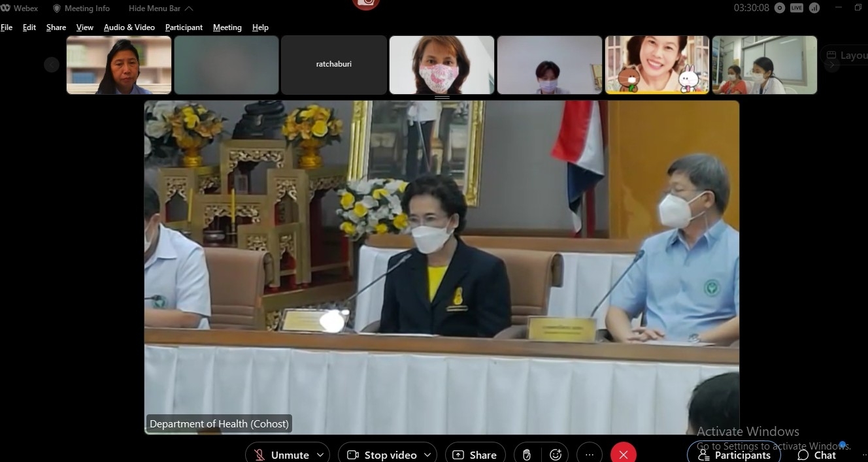
Task: Click the meeting timer 03:30:08
Action: (x=752, y=8)
